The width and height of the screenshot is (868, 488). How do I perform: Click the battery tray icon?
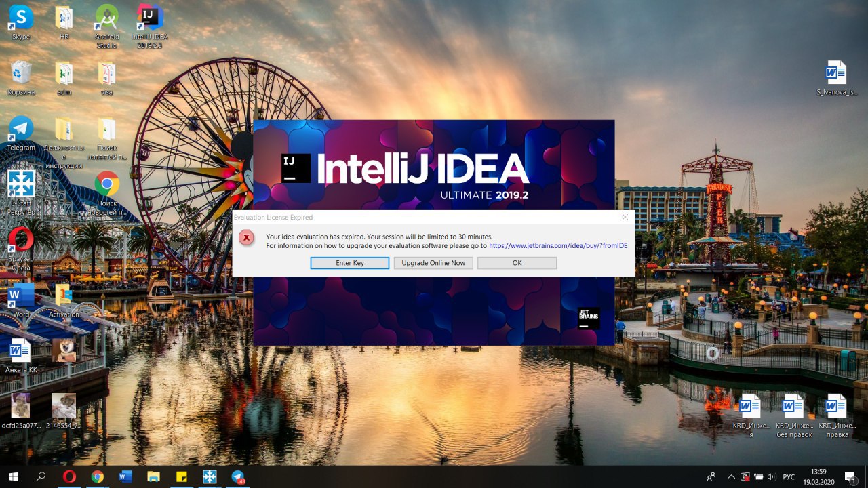(x=758, y=476)
